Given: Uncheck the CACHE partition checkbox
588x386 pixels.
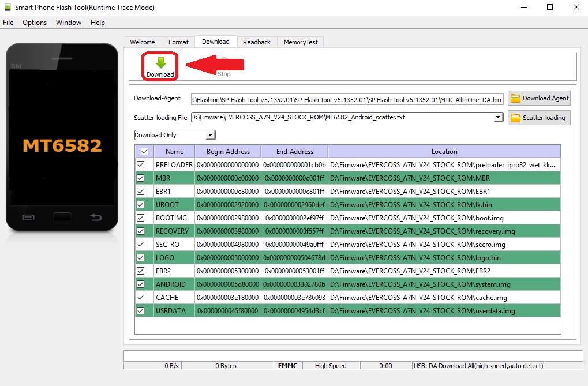Looking at the screenshot, I should point(141,298).
